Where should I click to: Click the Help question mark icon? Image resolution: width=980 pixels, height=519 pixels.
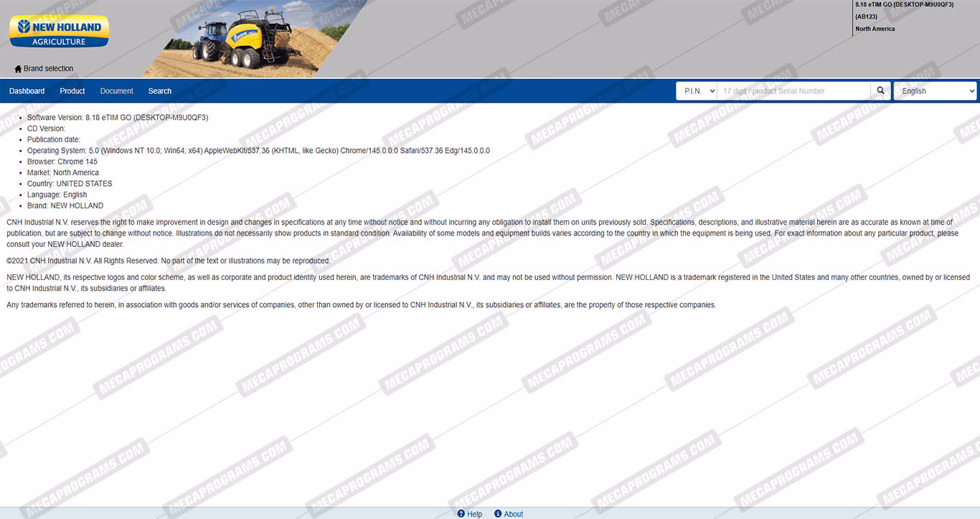pos(461,514)
